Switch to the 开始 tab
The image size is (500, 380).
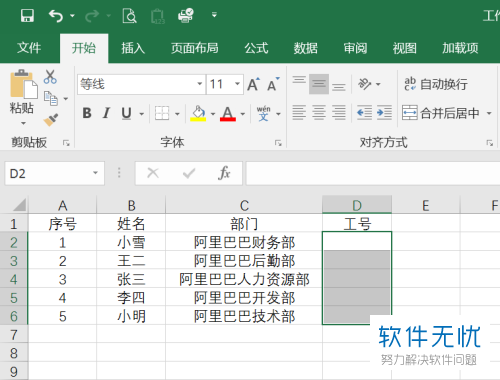tap(84, 48)
